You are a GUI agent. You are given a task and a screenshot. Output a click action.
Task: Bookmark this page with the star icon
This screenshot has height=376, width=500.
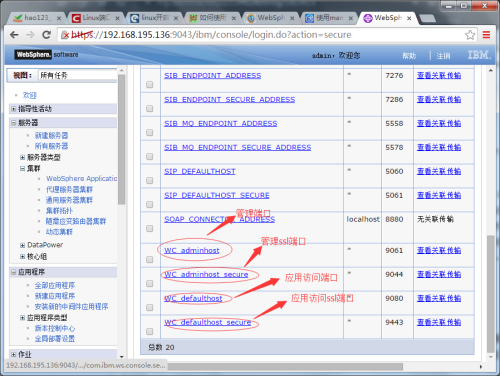(470, 35)
